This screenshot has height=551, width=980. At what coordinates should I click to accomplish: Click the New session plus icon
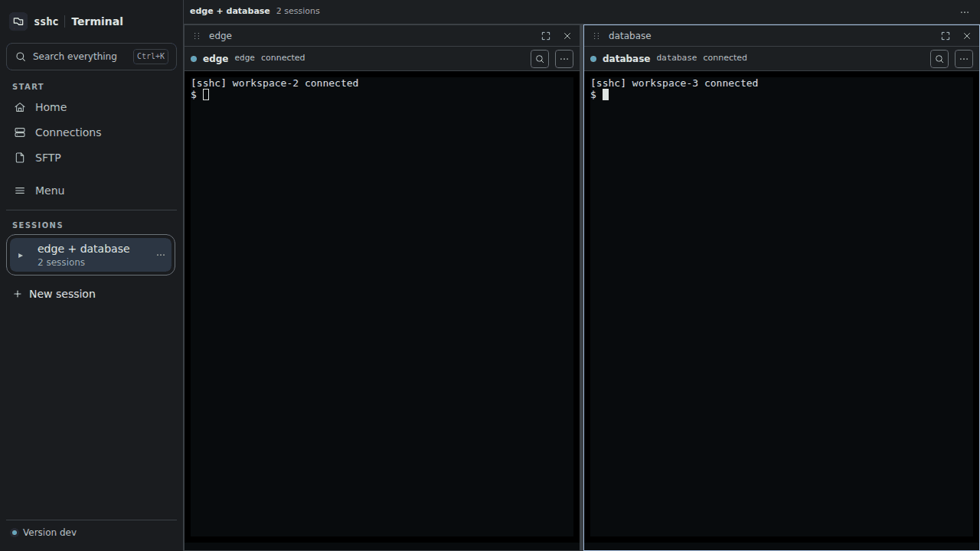click(x=18, y=294)
